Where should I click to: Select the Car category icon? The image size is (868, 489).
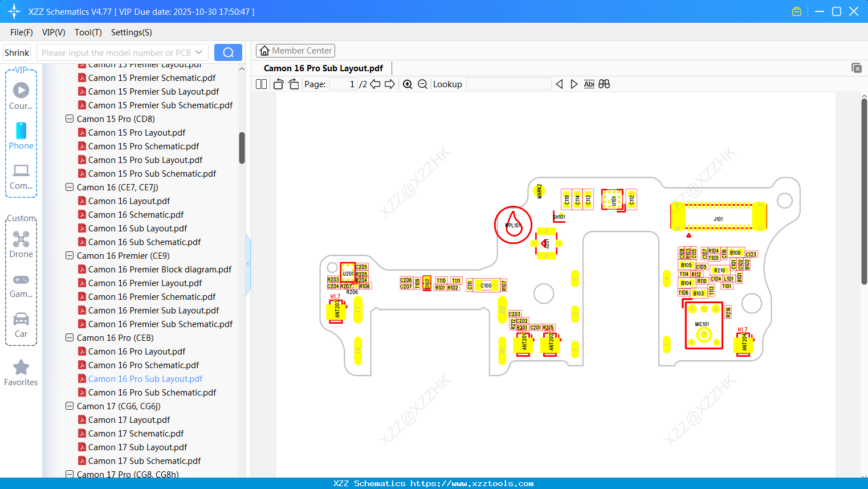[21, 324]
